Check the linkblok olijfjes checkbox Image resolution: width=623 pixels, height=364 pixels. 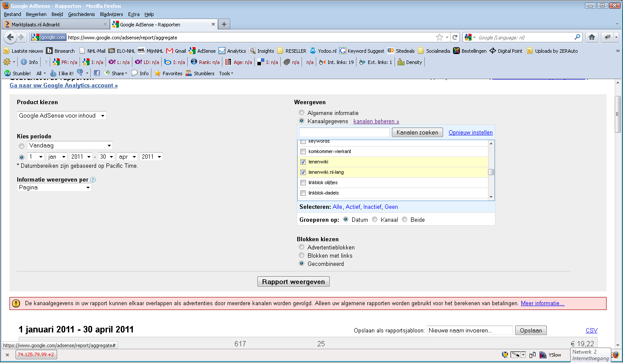(303, 182)
